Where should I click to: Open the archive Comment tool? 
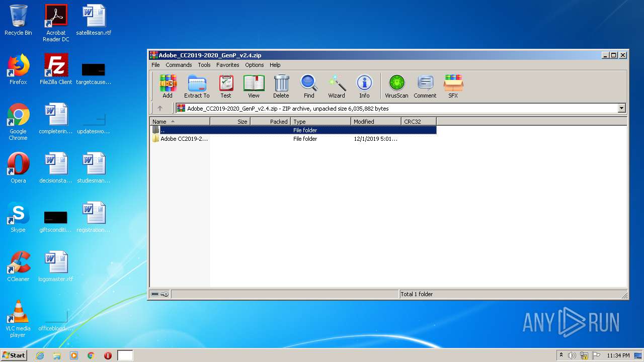pyautogui.click(x=425, y=86)
